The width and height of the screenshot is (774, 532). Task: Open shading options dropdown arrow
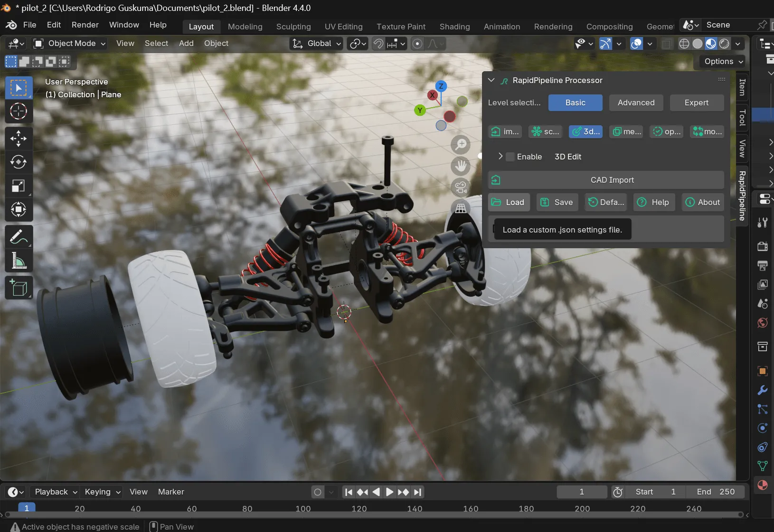738,44
